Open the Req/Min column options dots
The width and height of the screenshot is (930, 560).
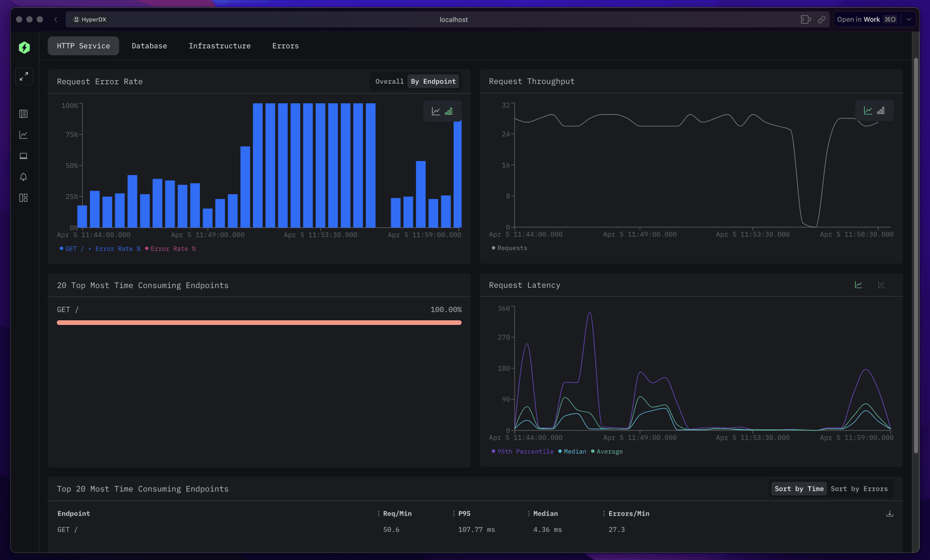point(379,514)
